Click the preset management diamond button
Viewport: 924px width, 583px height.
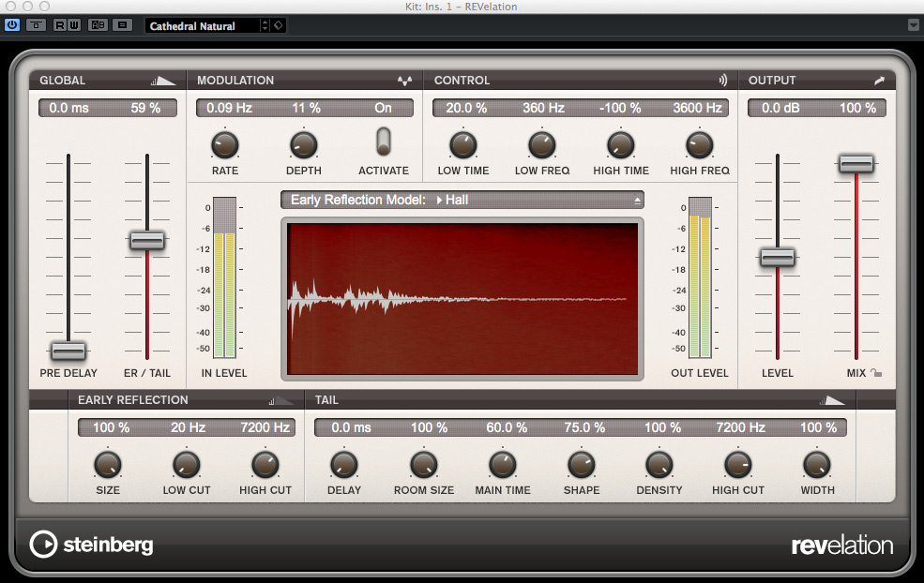coord(279,25)
